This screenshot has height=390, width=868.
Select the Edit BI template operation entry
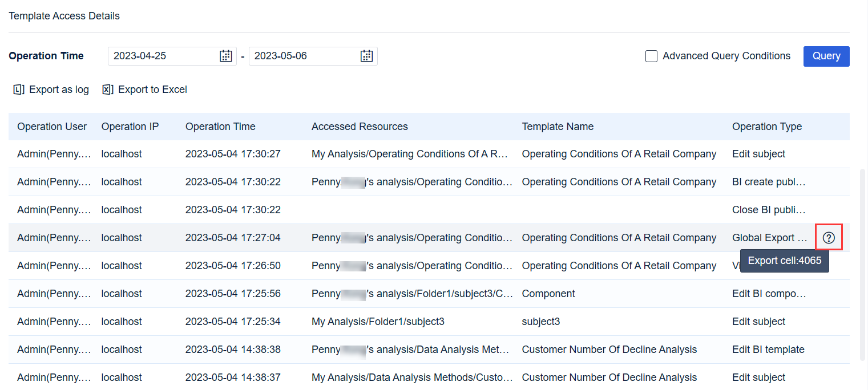click(x=768, y=349)
